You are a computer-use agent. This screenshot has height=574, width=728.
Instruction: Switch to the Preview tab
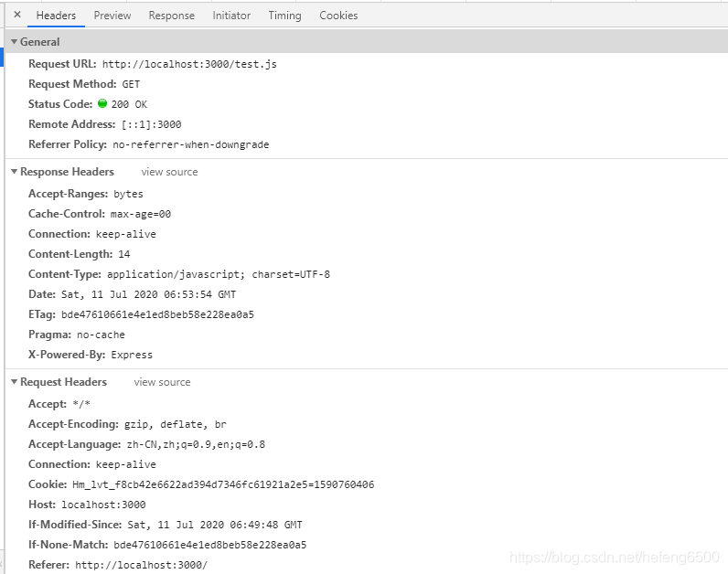[x=112, y=16]
